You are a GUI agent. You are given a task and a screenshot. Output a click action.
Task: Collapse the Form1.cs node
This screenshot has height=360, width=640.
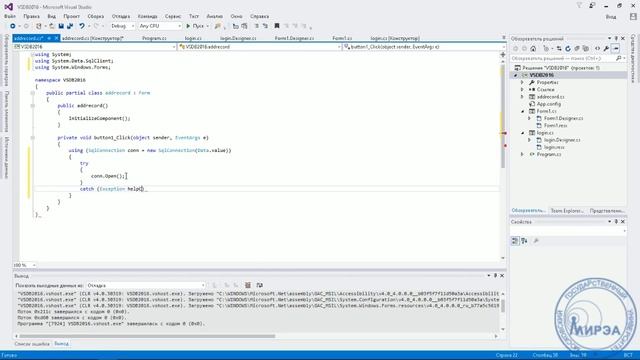coord(522,111)
